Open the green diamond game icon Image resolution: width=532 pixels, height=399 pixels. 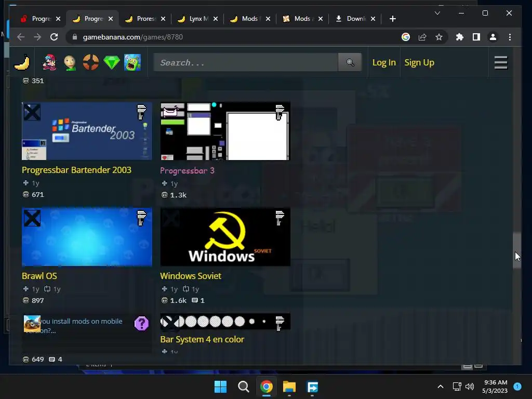click(112, 62)
